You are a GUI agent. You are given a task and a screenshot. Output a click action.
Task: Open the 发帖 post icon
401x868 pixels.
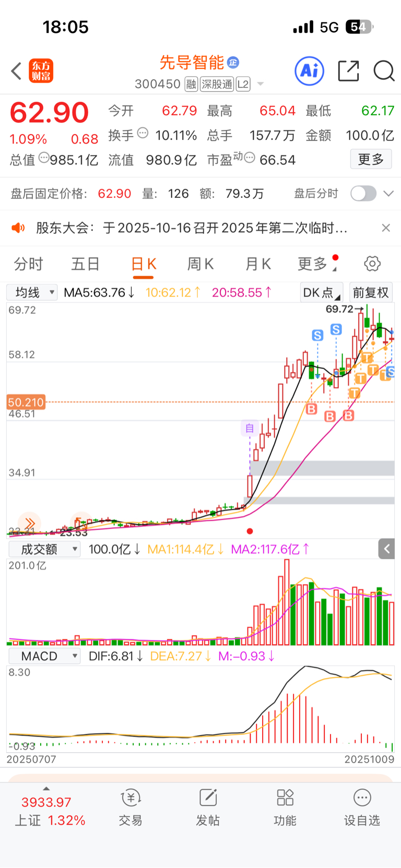(208, 807)
